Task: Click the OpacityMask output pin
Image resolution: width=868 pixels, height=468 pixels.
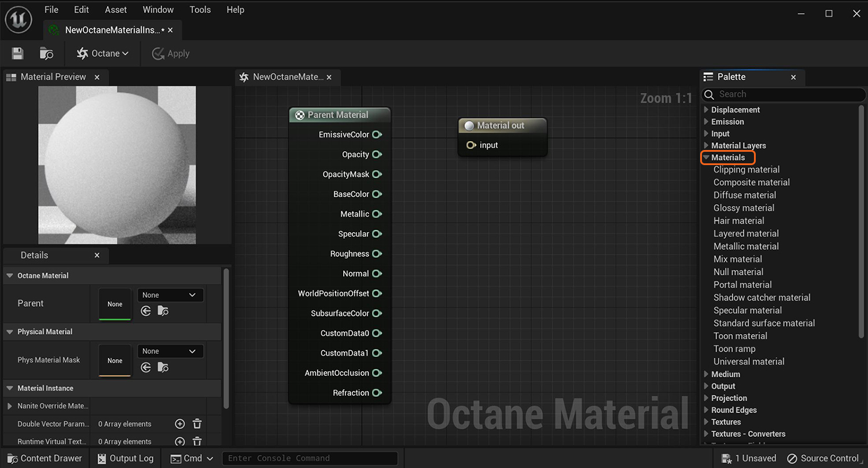Action: pos(377,174)
